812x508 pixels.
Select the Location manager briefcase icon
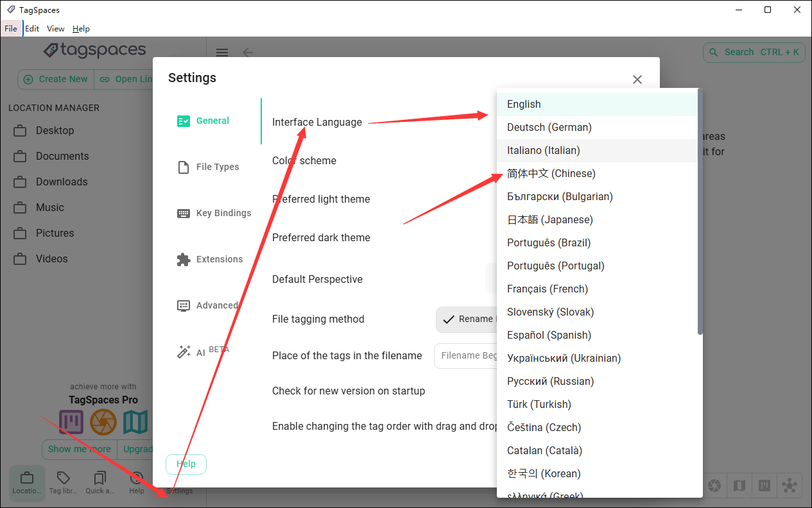click(x=27, y=483)
